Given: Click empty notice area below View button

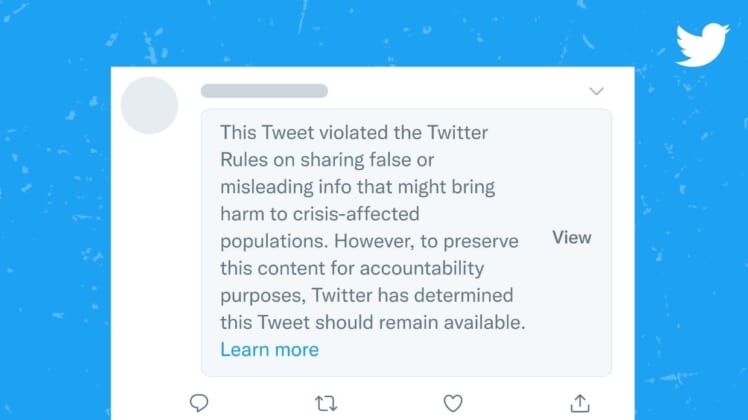Looking at the screenshot, I should [x=571, y=310].
